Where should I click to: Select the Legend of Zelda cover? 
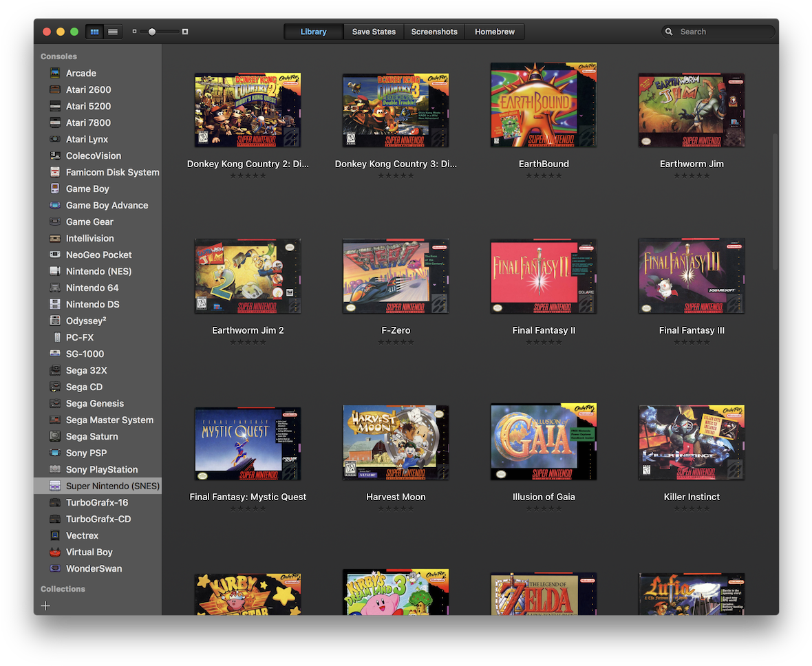[x=544, y=594]
